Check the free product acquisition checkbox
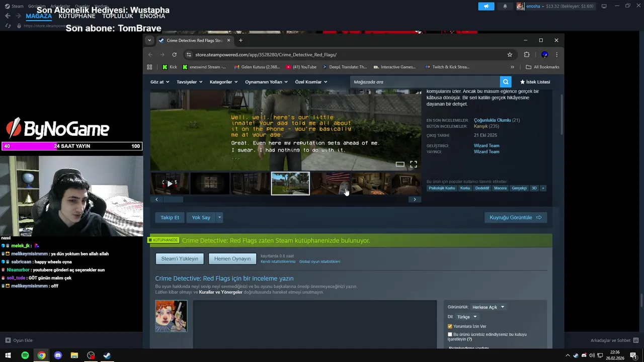Viewport: 644px width, 362px height. pos(450,334)
